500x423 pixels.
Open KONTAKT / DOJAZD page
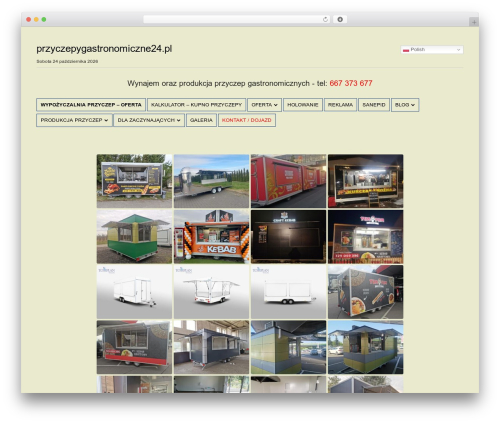(x=247, y=120)
